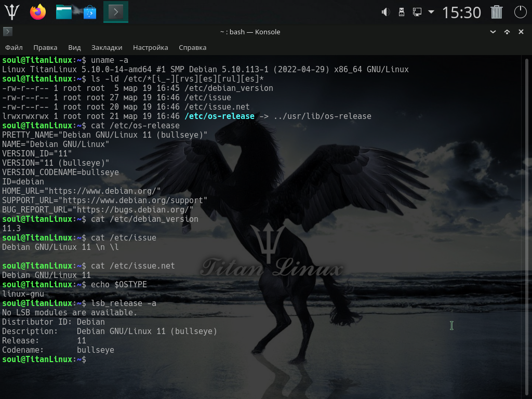Click the '/etc/debian_version' path in the file listing
Screen dimensions: 532x399
click(x=229, y=88)
